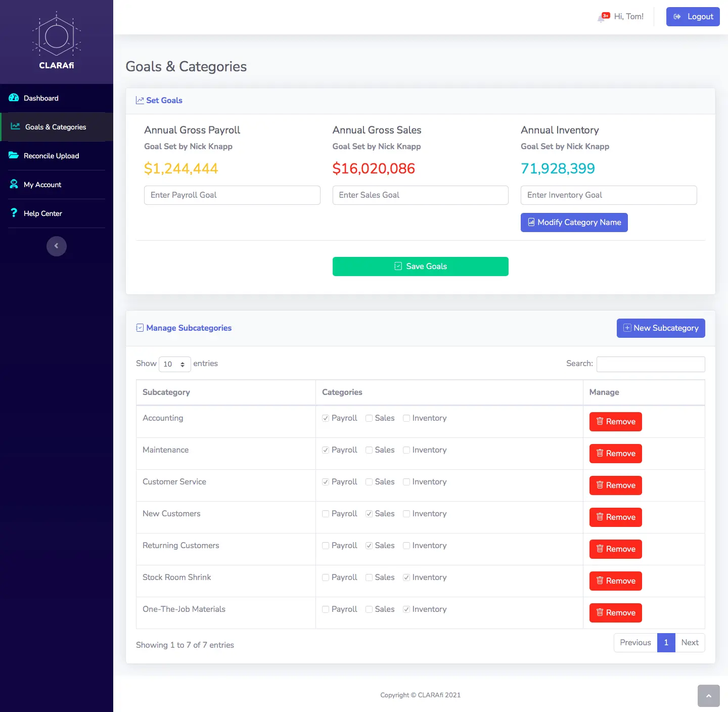Uncheck Inventory for Stock Room Shrink

406,577
